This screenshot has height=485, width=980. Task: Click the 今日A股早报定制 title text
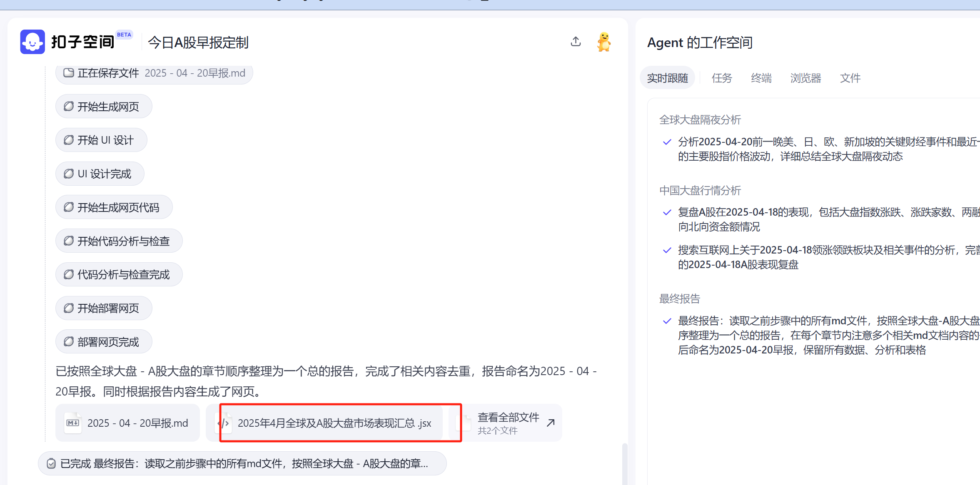198,42
